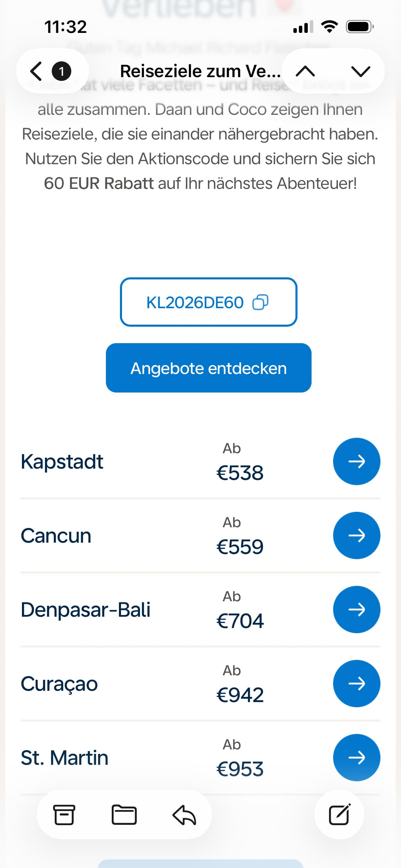Open the Kapstadt offer arrow
The height and width of the screenshot is (868, 401).
coord(356,461)
